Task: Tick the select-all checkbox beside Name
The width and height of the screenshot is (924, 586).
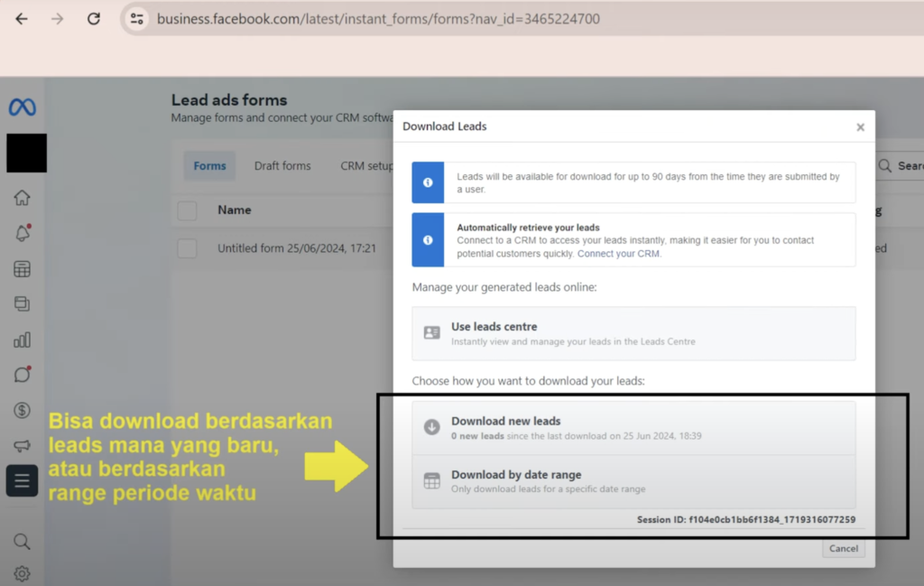Action: [x=187, y=210]
